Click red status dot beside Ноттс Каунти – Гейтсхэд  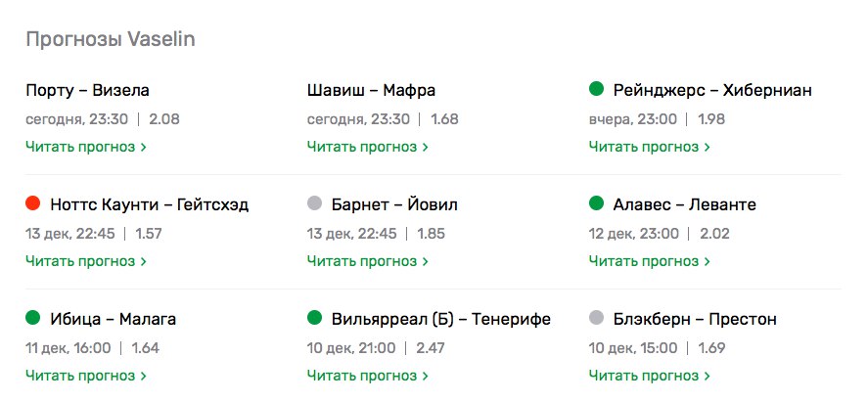(33, 204)
